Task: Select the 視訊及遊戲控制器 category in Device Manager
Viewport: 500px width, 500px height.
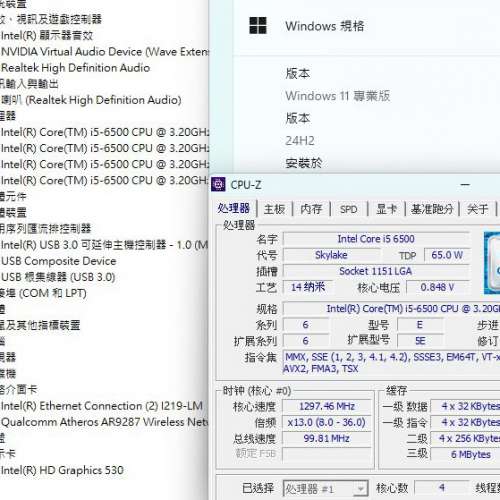Action: coord(51,19)
